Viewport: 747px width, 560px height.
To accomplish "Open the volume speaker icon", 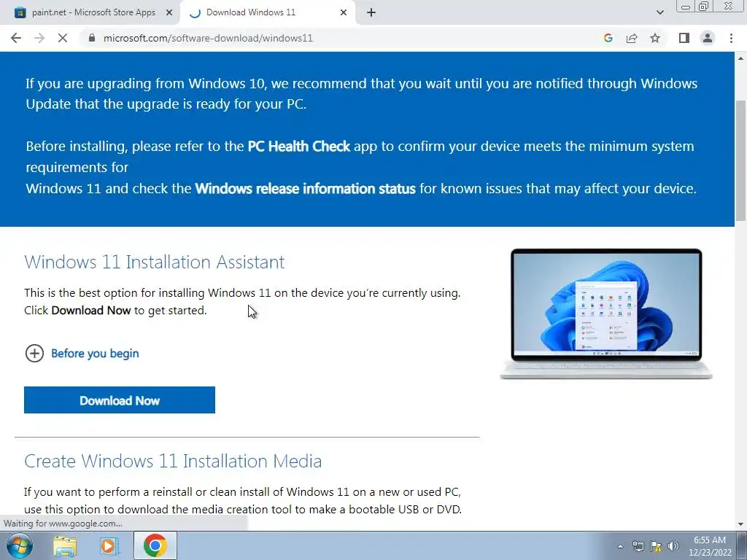I will pyautogui.click(x=673, y=546).
